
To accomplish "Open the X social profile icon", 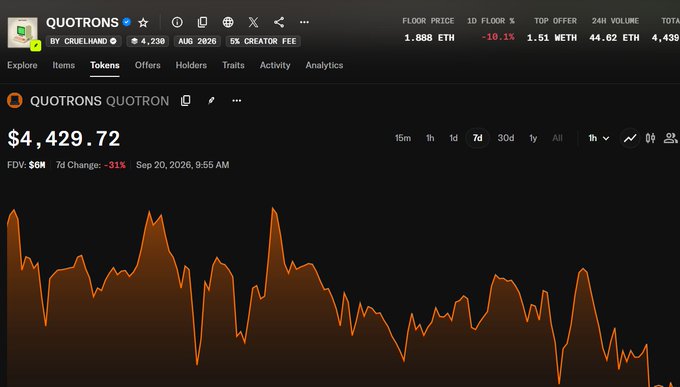I will [x=253, y=22].
